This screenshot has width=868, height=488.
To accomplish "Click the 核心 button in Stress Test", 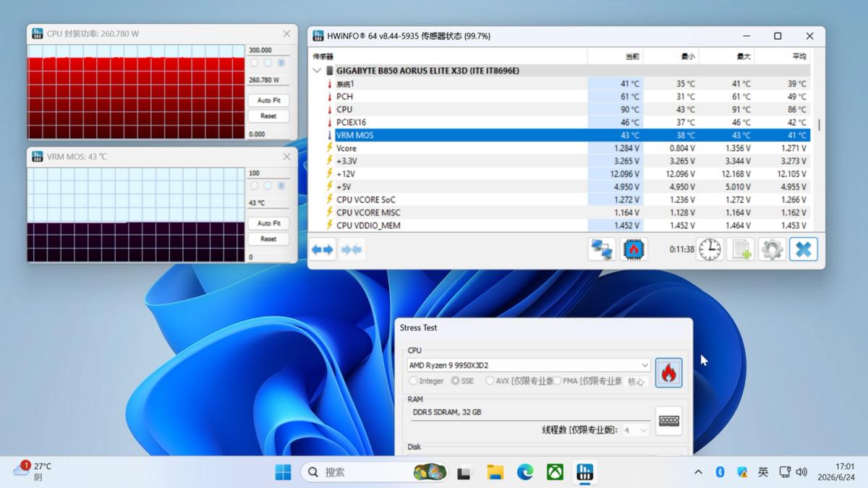I will tap(636, 382).
